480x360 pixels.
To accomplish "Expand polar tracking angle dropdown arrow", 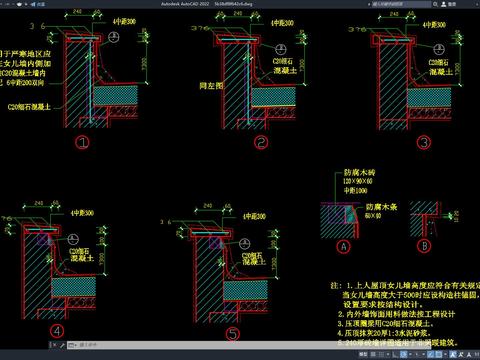I will coord(410,354).
